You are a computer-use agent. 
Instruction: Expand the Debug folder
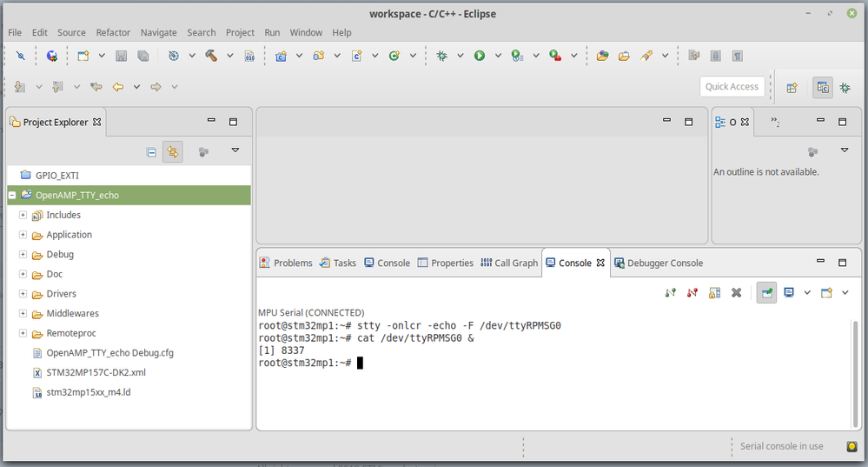(x=23, y=254)
